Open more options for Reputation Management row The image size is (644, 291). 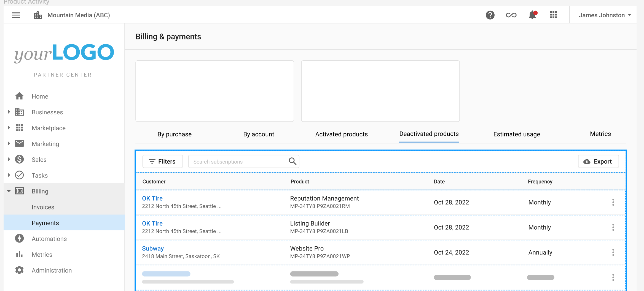[x=613, y=202]
